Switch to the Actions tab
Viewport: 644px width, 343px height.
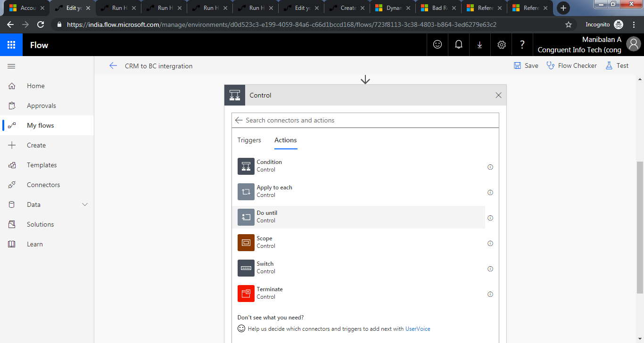[x=286, y=140]
